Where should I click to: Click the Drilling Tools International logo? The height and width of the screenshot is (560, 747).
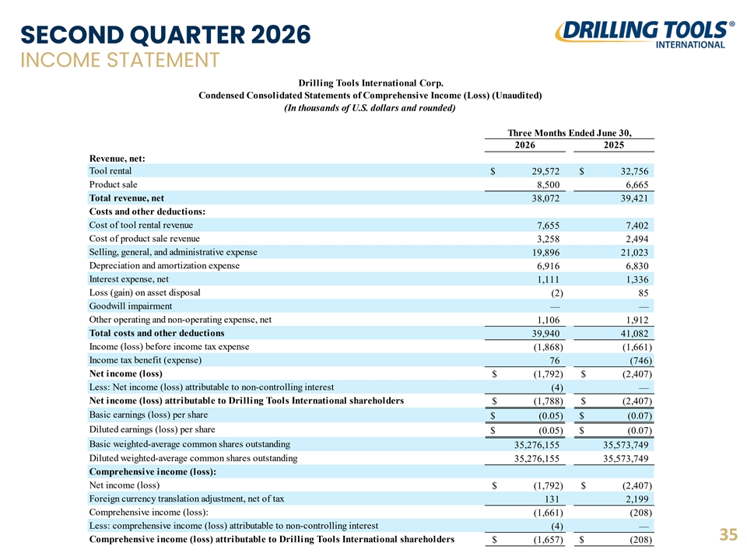point(644,35)
